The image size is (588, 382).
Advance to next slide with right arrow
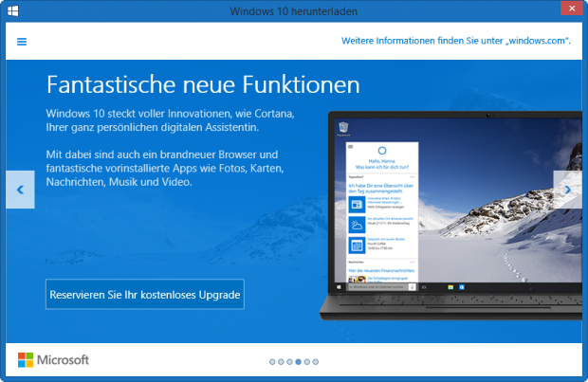[568, 190]
